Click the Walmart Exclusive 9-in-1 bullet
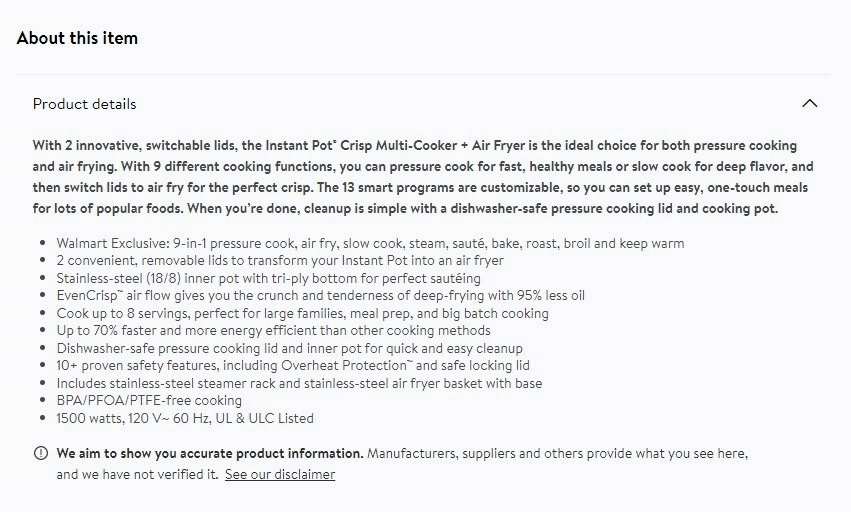This screenshot has height=512, width=851. 370,243
